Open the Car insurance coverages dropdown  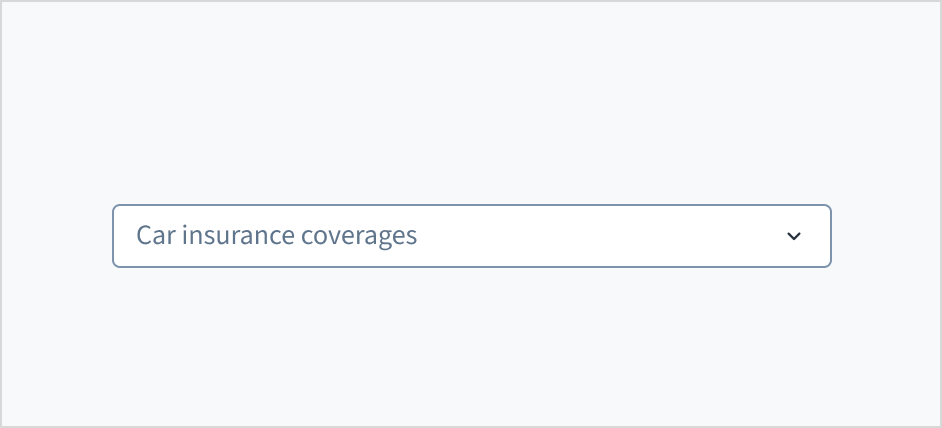coord(471,236)
